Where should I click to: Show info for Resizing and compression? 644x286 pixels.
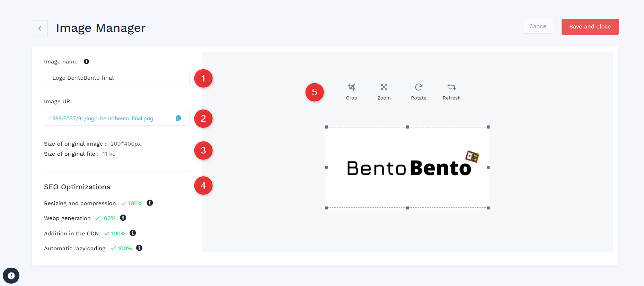pyautogui.click(x=150, y=203)
